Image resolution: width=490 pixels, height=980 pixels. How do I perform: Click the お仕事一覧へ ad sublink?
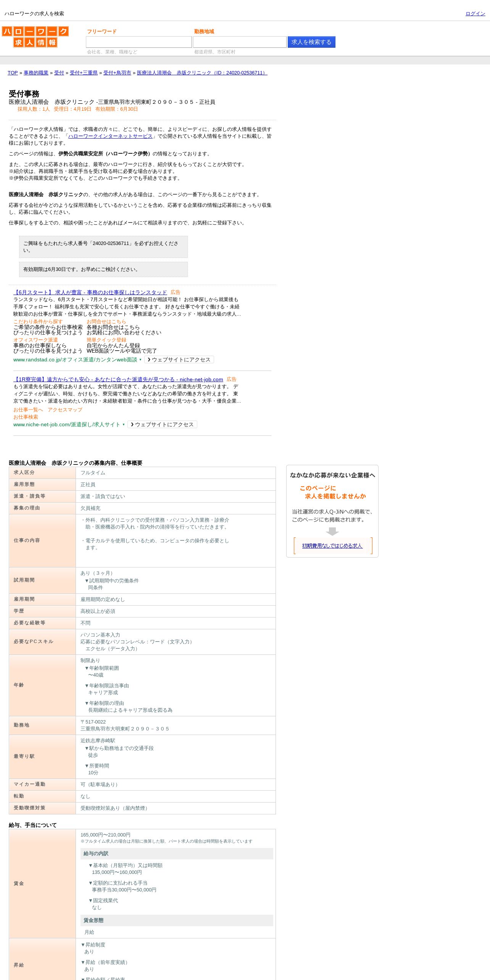[28, 410]
